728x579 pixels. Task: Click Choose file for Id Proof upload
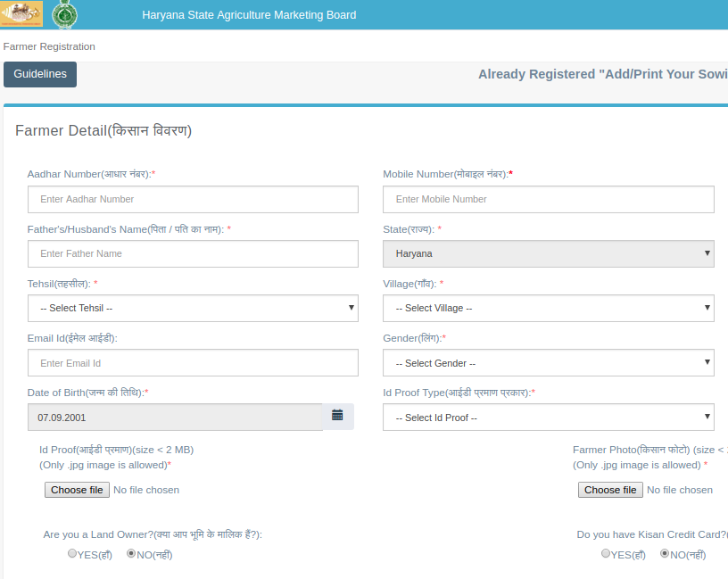(77, 490)
